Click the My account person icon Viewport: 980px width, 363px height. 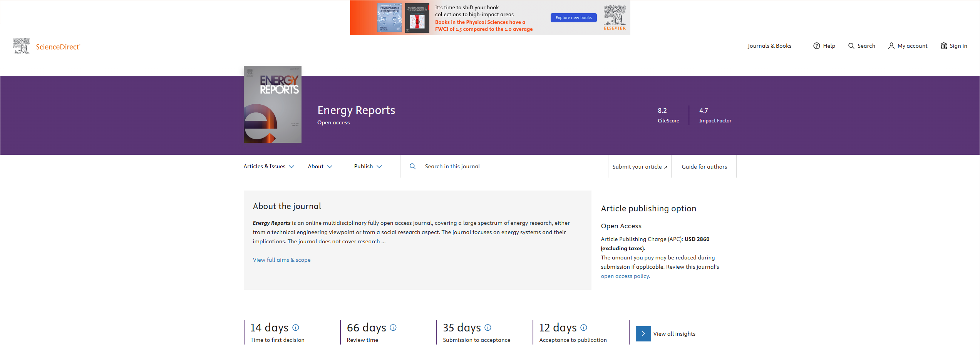(x=891, y=46)
